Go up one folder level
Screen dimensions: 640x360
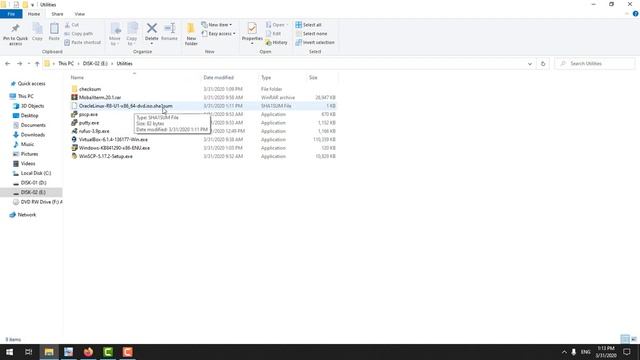(x=37, y=64)
